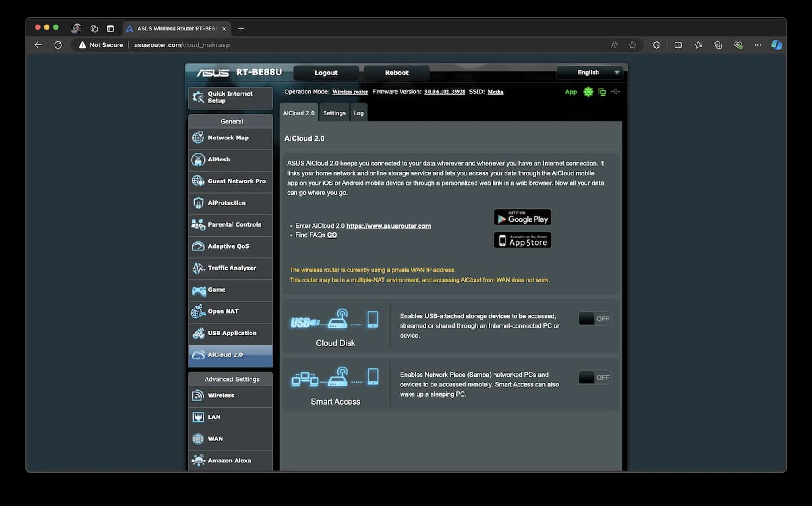Open browser split screen icon

678,45
